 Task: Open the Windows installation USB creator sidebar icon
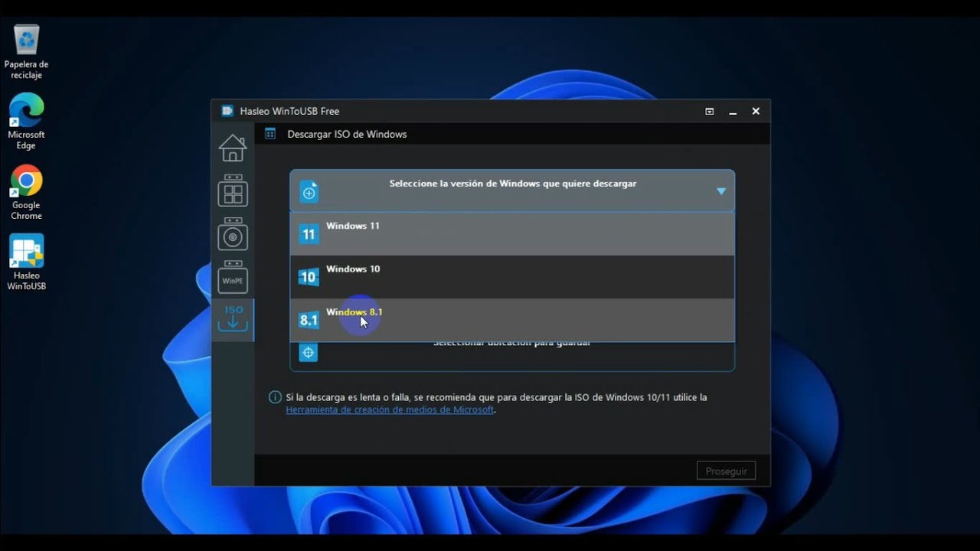coord(233,234)
